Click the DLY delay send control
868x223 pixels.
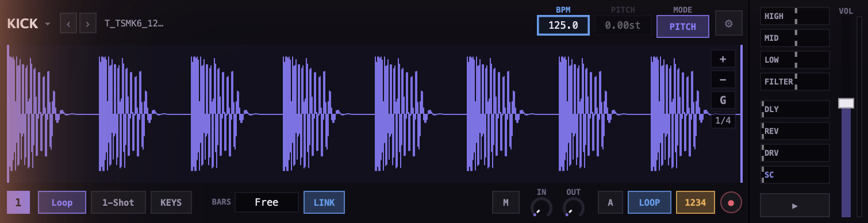[795, 109]
